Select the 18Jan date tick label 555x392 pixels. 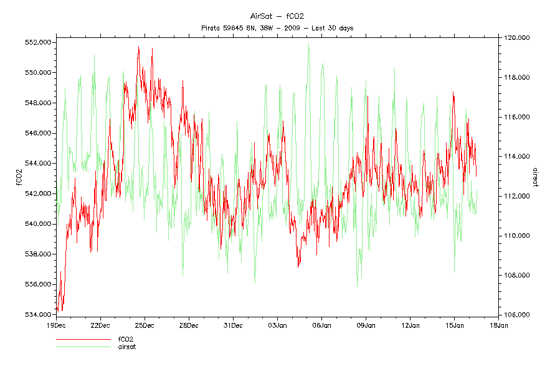[498, 325]
